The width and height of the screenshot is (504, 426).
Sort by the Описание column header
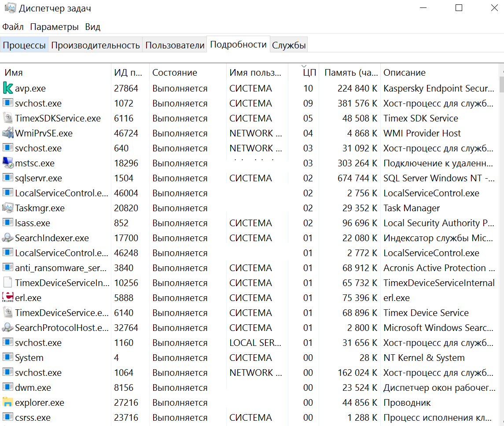[x=440, y=72]
